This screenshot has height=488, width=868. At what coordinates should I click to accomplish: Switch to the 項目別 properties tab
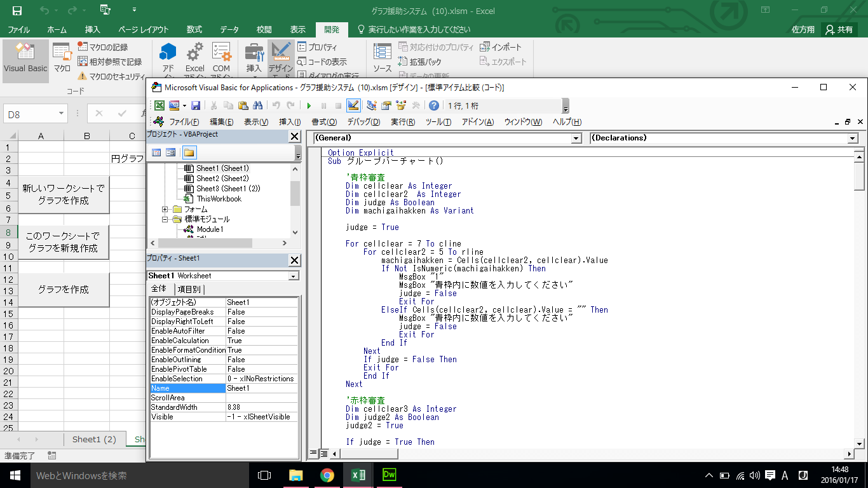[x=188, y=289]
